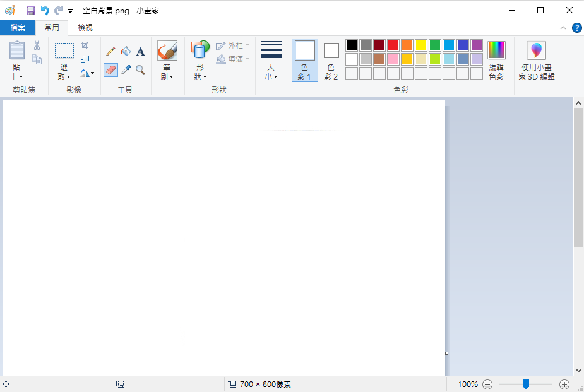Viewport: 584px width, 392px height.
Task: Open the File (檔案) menu
Action: click(18, 28)
